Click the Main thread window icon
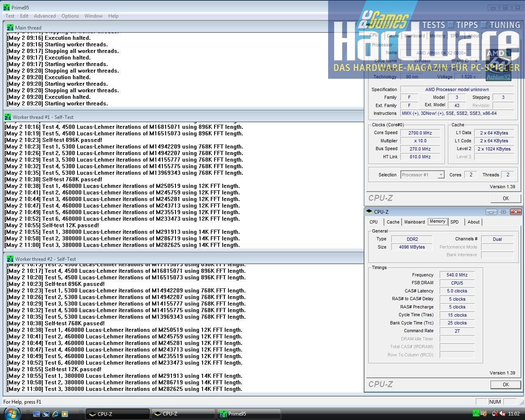This screenshot has width=525, height=420. [x=10, y=27]
